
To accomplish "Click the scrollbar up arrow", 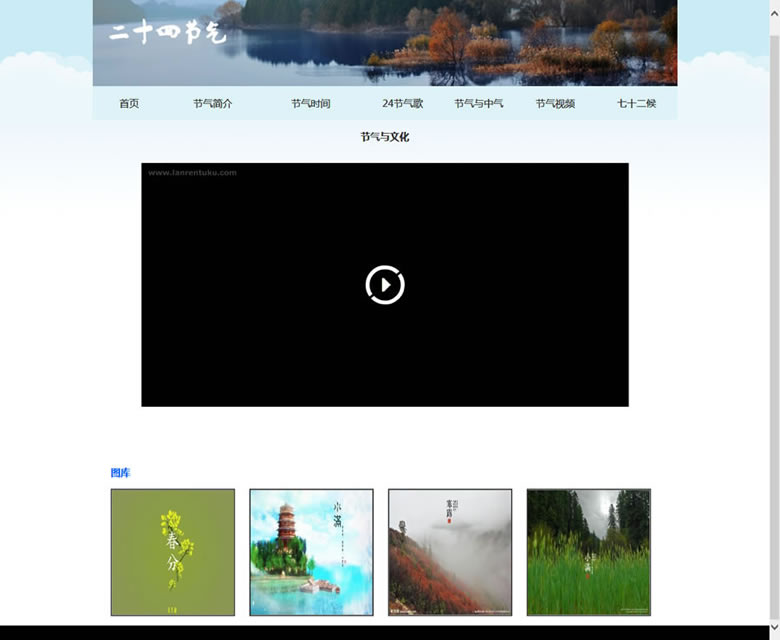I will coord(774,6).
